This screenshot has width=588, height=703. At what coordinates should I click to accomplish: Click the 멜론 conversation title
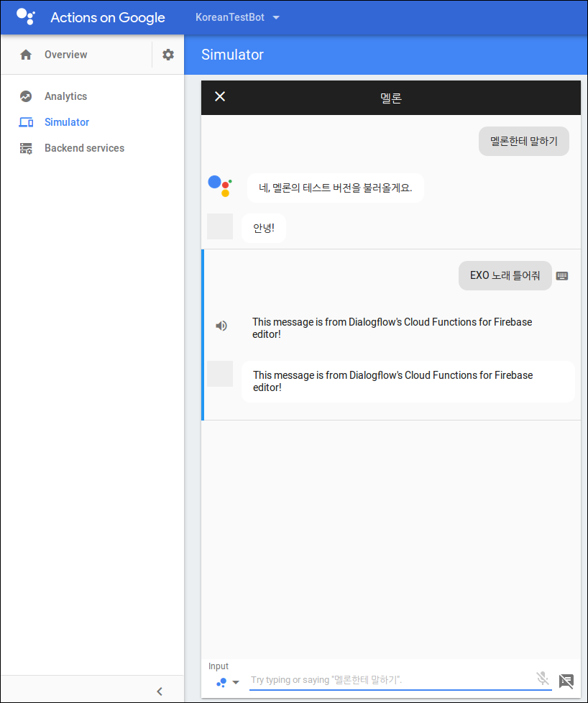(390, 98)
